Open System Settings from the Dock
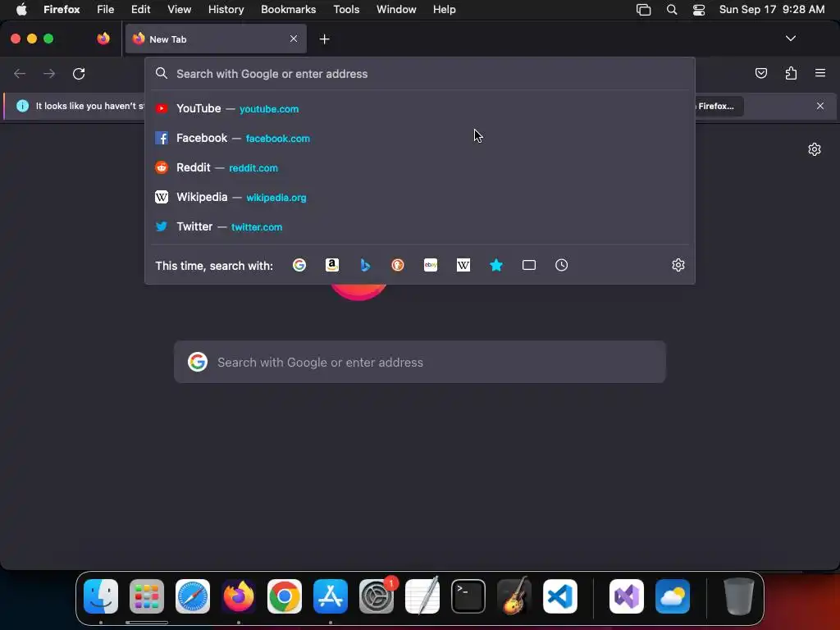Viewport: 840px width, 630px height. pos(377,596)
